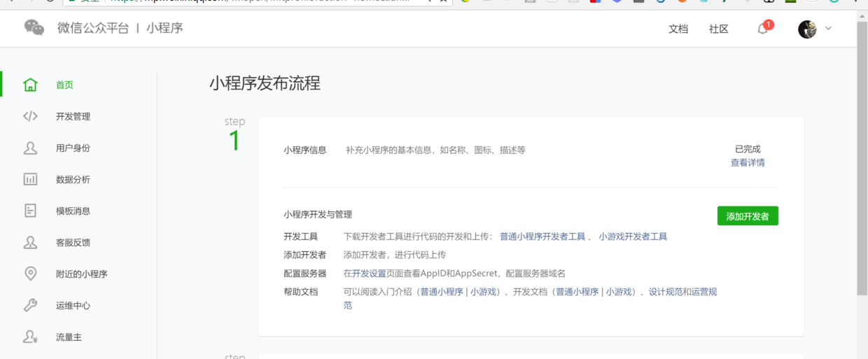Open 入门介绍 普通小程序 link
This screenshot has width=868, height=359.
pyautogui.click(x=441, y=292)
